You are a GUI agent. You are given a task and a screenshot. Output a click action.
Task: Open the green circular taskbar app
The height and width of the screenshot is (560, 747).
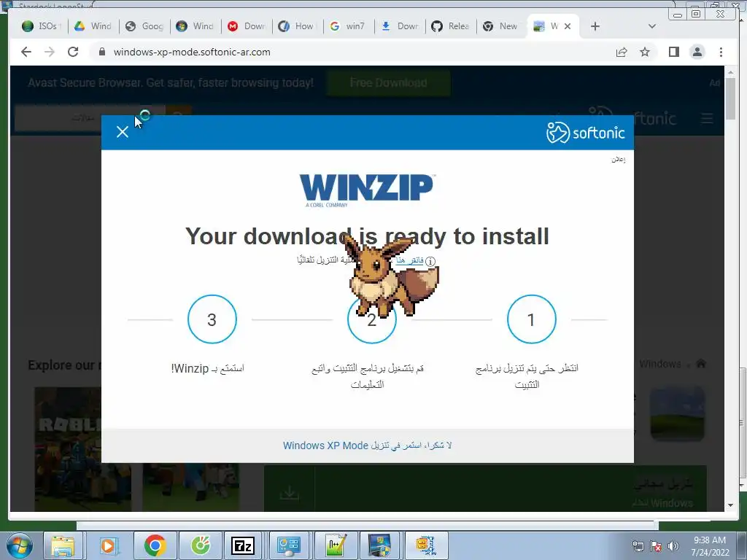[x=201, y=545]
